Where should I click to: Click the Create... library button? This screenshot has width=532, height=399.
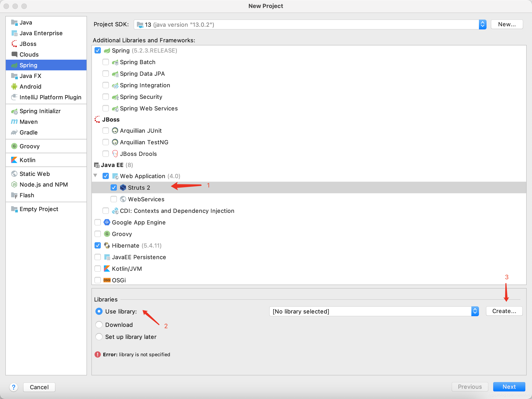point(504,311)
